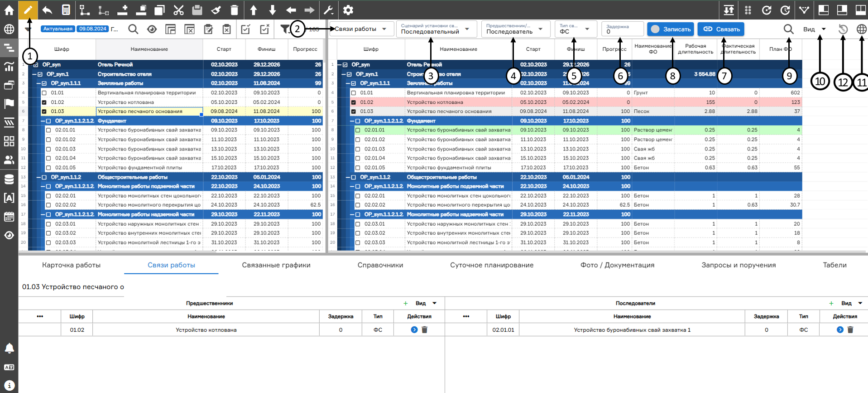Delete predecessor 01.02 with trash icon

click(x=425, y=330)
